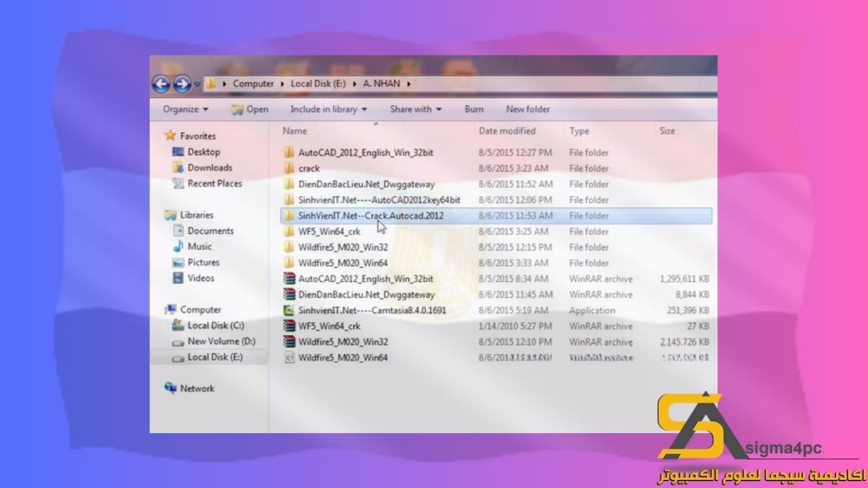Click the Open toolbar button
868x488 pixels.
click(250, 109)
